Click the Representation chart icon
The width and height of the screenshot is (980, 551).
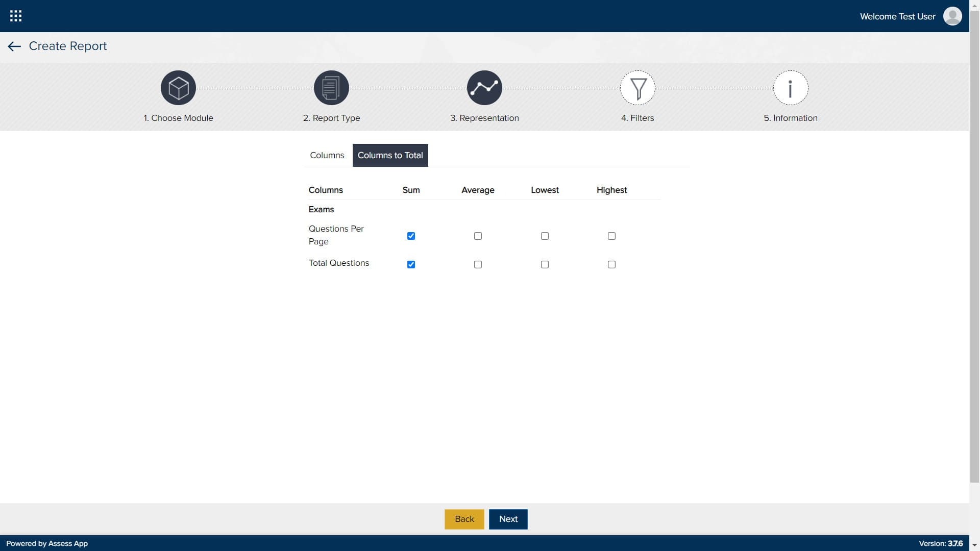(x=484, y=88)
